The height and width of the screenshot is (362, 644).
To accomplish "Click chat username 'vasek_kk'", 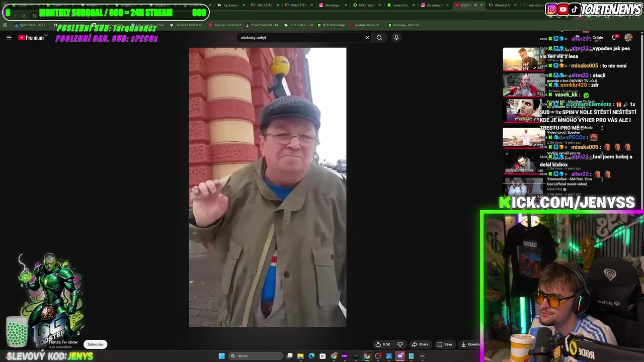I will tap(566, 95).
